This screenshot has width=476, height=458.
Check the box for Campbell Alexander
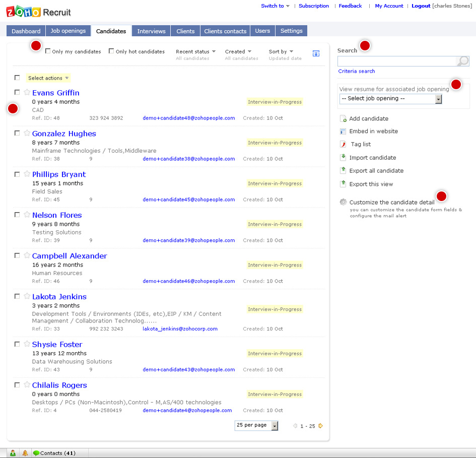click(x=17, y=255)
